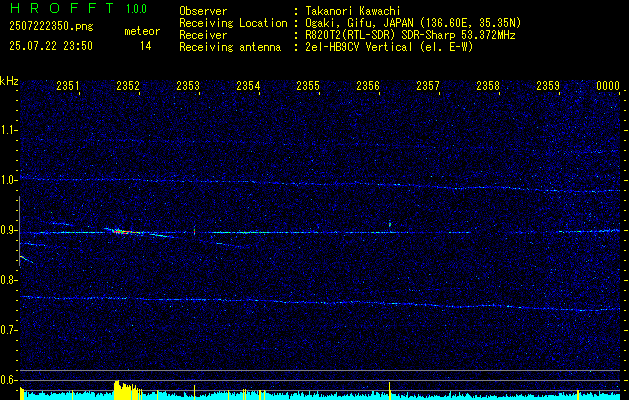Click the Receiving Location field label
This screenshot has width=629, height=400.
(x=233, y=23)
